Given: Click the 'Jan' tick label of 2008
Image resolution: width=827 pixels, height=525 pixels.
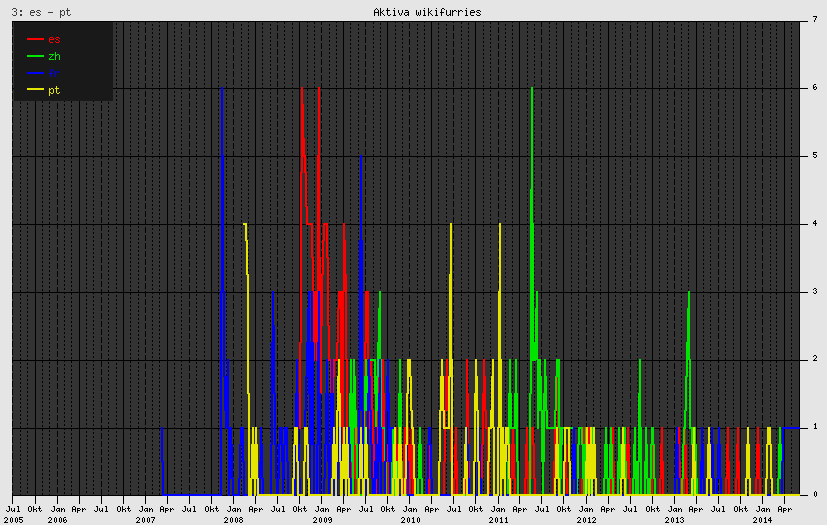Looking at the screenshot, I should click(234, 509).
